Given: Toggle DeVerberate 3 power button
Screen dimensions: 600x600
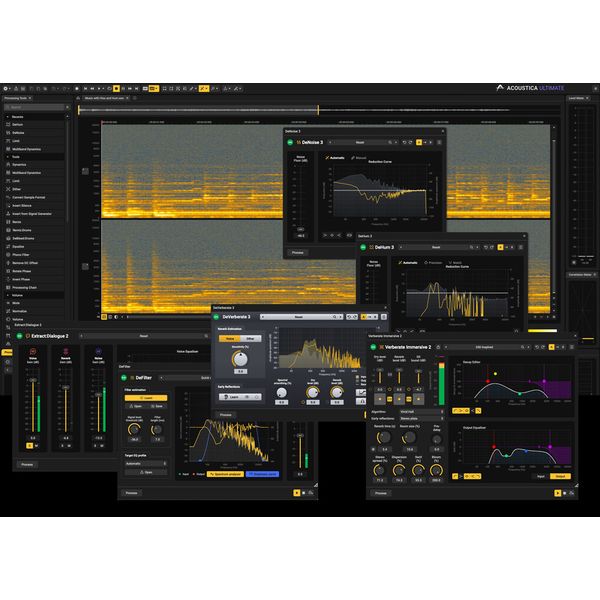Looking at the screenshot, I should [216, 317].
